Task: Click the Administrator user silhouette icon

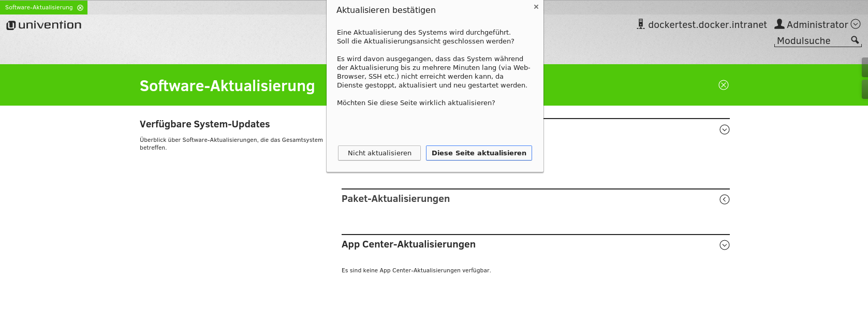Action: tap(779, 24)
